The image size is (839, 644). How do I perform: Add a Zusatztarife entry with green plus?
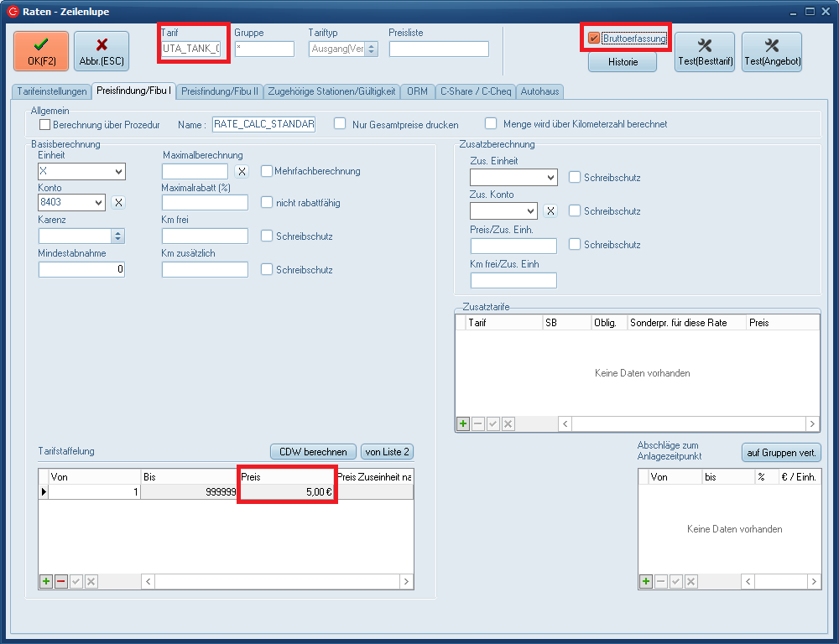pyautogui.click(x=463, y=424)
